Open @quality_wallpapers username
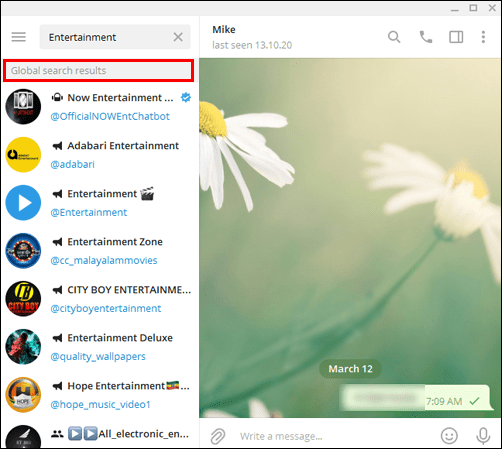 point(98,356)
